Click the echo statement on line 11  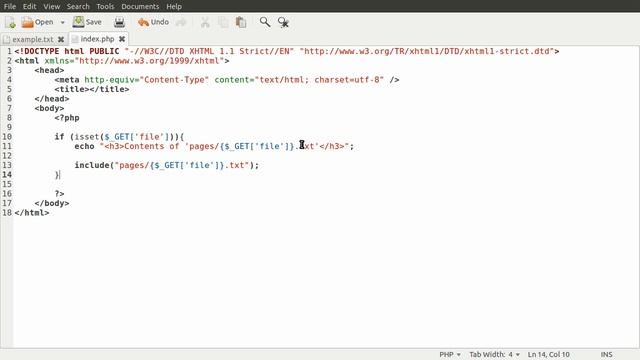tap(214, 146)
